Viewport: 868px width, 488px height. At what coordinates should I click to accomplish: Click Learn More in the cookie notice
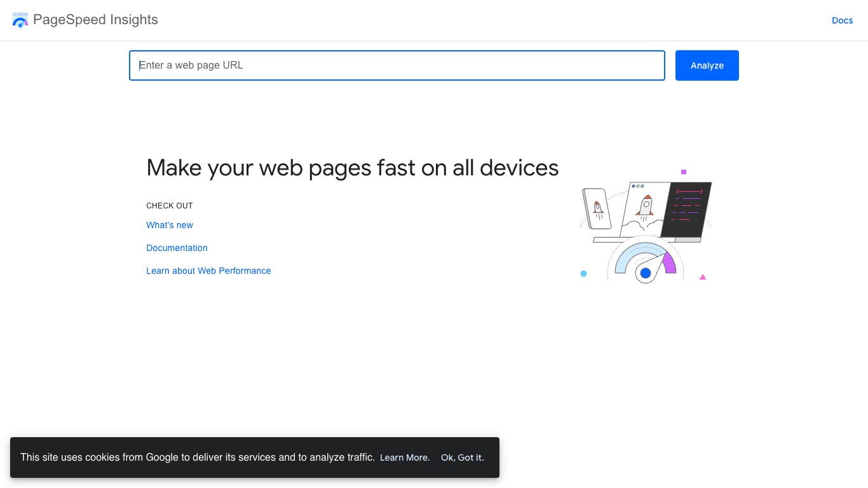tap(404, 457)
